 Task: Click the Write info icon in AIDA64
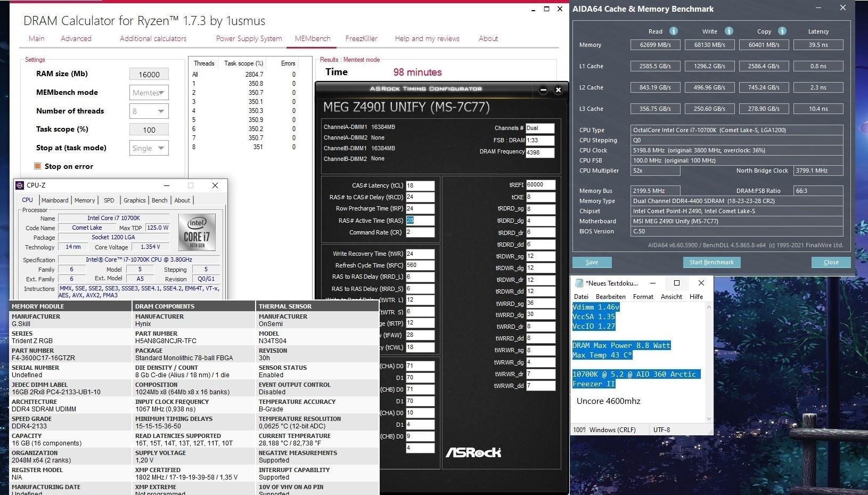pyautogui.click(x=728, y=31)
